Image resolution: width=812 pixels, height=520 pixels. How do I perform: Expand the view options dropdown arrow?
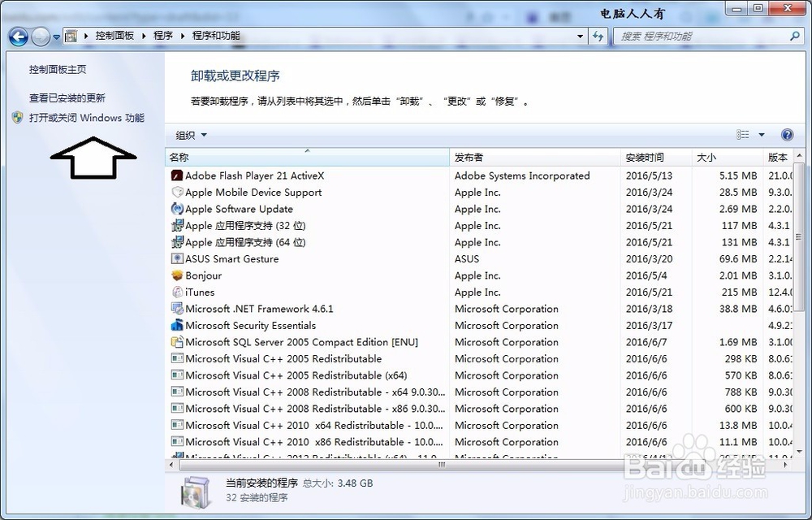coord(762,135)
